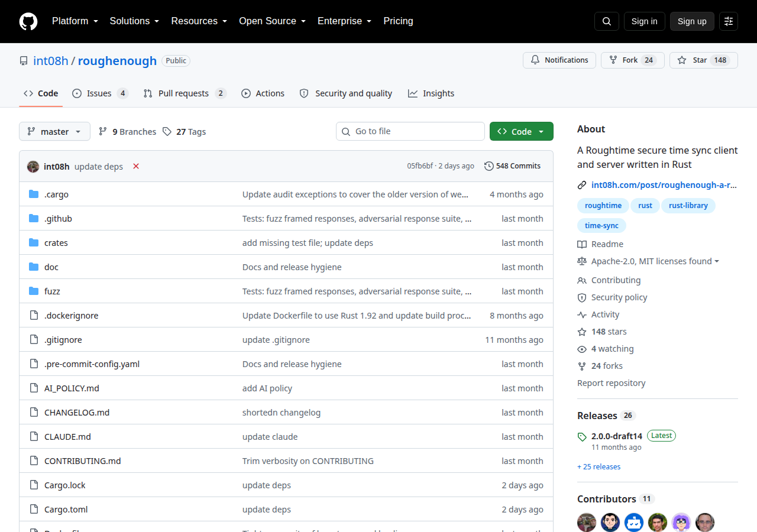Switch to the Issues tab
The image size is (757, 532).
coord(100,93)
